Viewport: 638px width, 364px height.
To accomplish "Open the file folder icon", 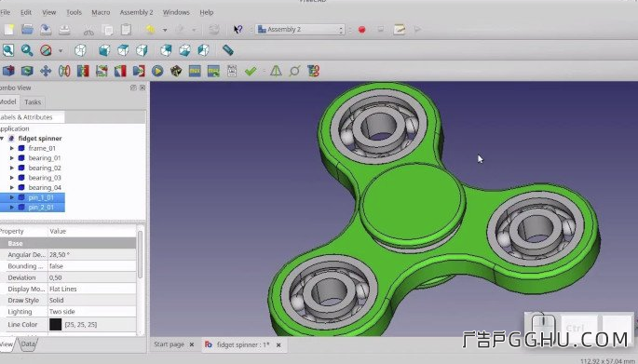I will click(x=27, y=29).
